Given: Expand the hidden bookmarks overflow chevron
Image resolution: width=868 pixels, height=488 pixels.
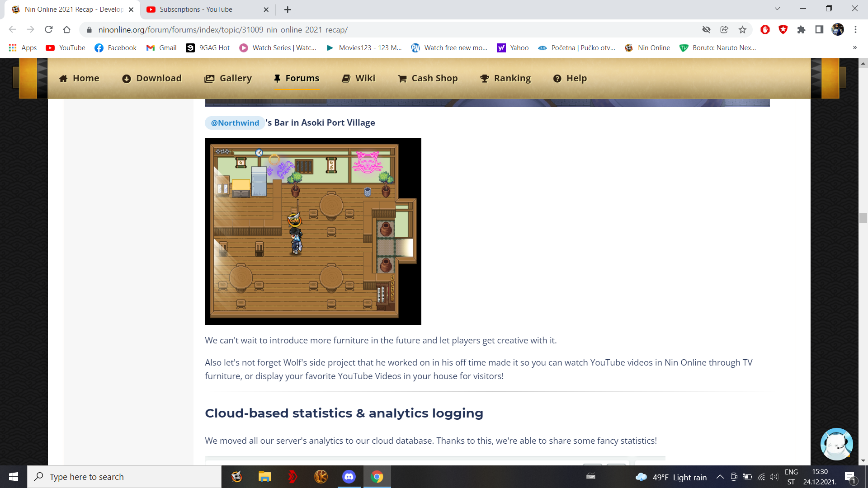Looking at the screenshot, I should tap(854, 48).
